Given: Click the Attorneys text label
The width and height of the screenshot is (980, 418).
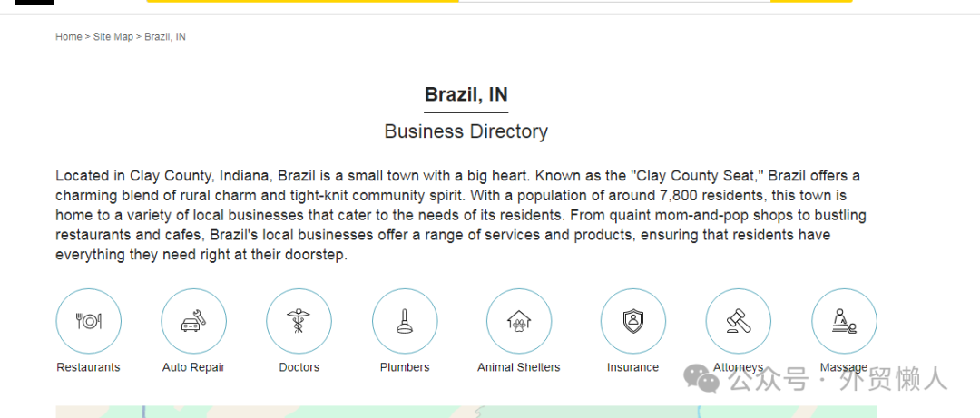Looking at the screenshot, I should [738, 367].
